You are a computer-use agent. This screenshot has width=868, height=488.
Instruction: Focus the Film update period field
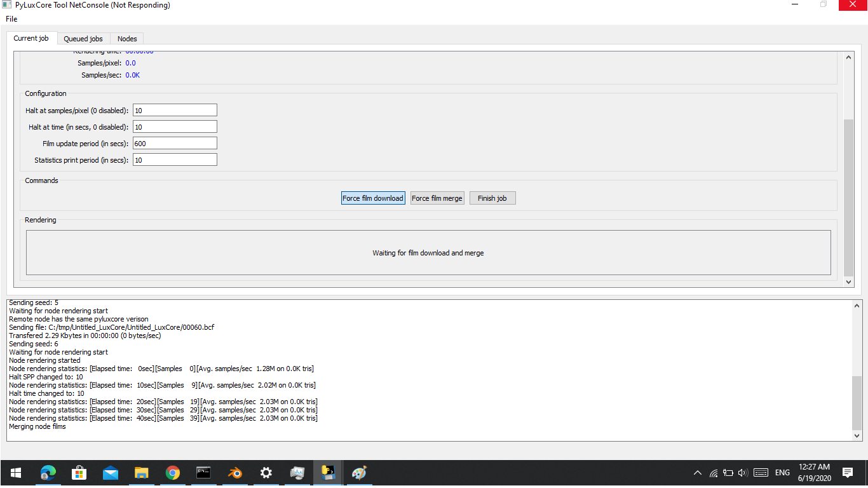[175, 144]
